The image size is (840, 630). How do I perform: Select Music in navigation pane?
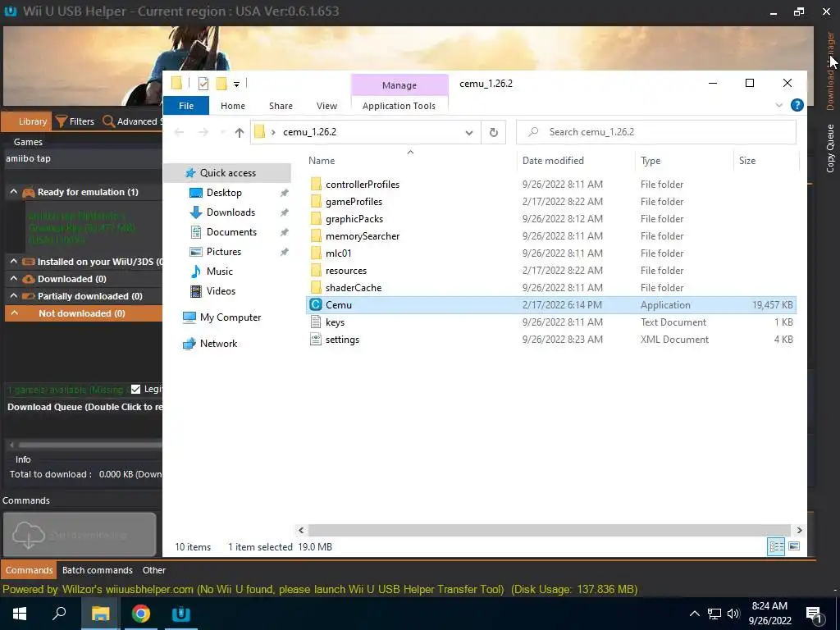point(219,271)
